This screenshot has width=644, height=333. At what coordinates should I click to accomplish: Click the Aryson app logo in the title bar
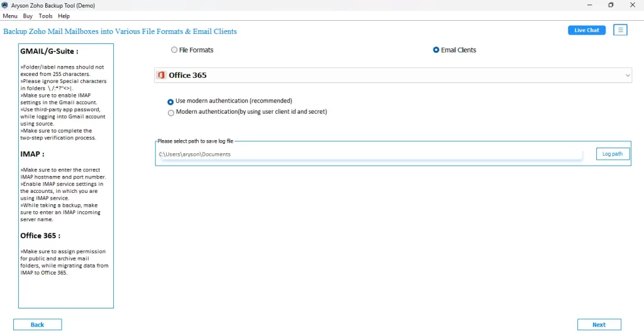[5, 5]
